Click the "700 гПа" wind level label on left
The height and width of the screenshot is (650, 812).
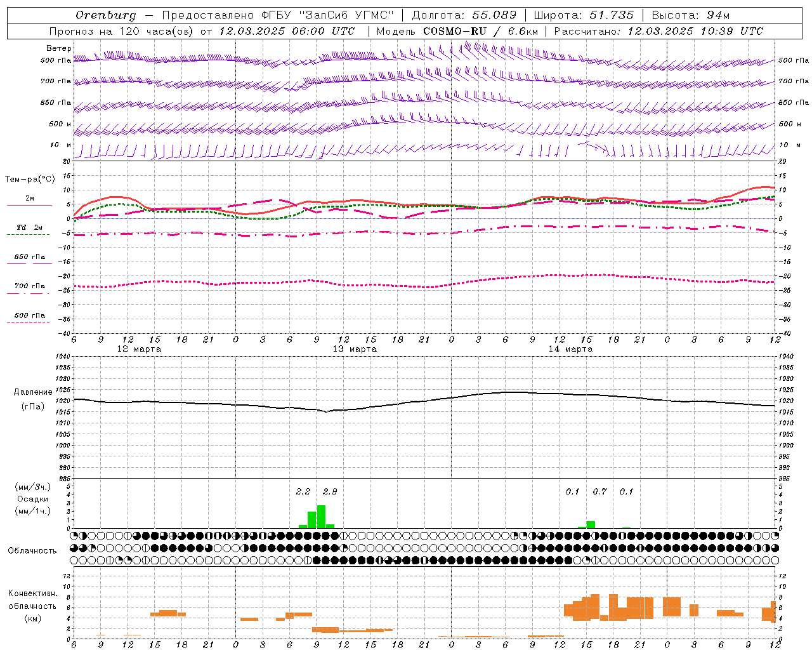(56, 81)
